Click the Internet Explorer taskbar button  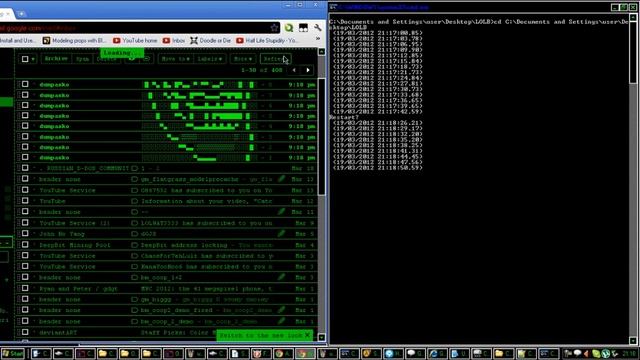[438, 353]
